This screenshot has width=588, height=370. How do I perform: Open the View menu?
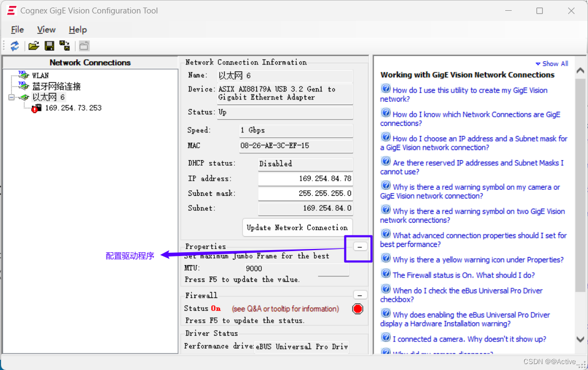click(46, 30)
